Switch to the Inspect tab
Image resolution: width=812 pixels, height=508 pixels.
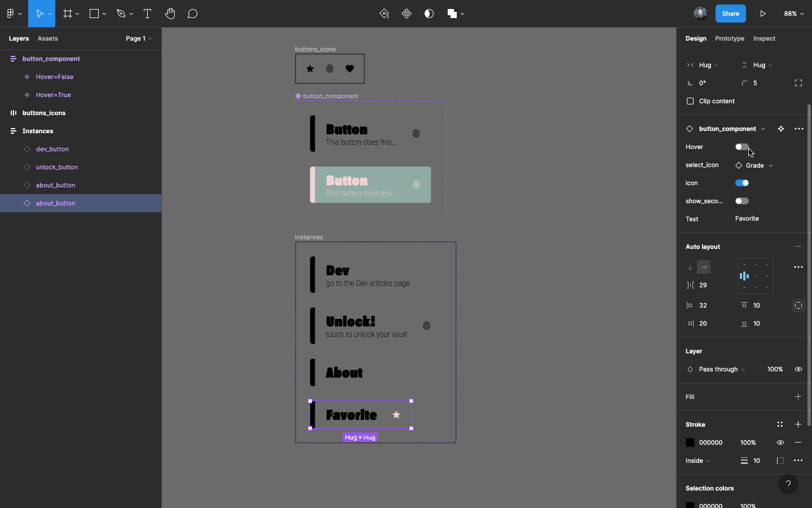coord(764,38)
